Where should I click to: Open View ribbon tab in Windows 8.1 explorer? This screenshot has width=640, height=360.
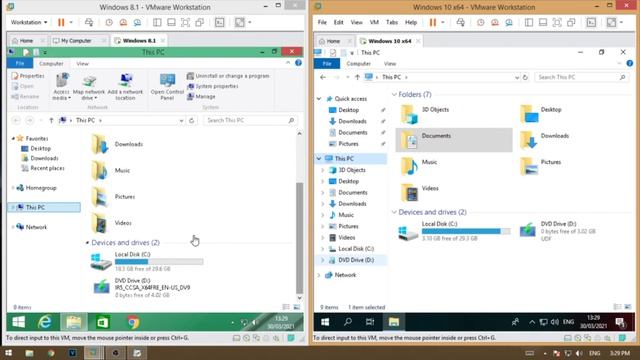coord(82,64)
